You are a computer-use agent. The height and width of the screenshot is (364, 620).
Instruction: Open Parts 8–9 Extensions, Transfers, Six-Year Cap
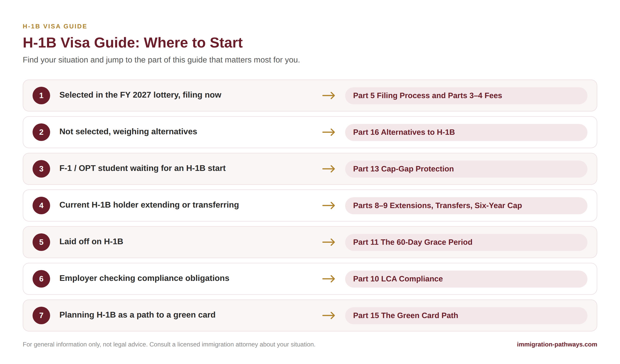pyautogui.click(x=466, y=205)
